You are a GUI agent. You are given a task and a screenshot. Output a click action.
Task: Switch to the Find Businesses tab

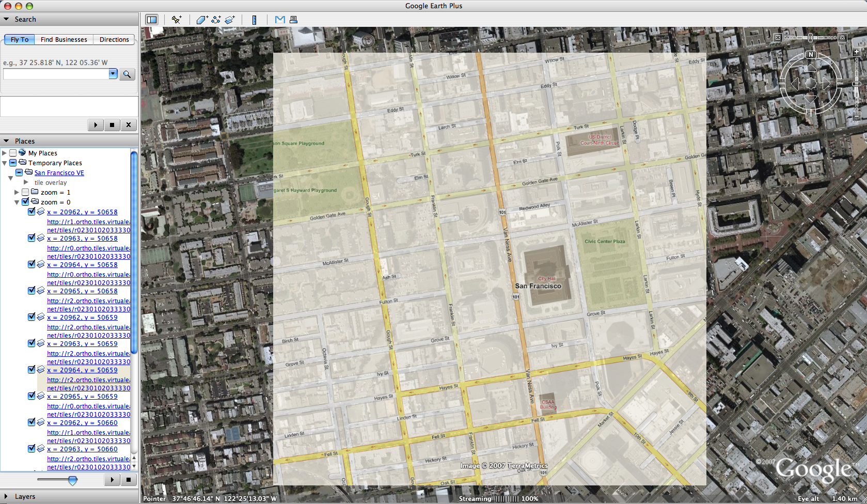(x=64, y=39)
